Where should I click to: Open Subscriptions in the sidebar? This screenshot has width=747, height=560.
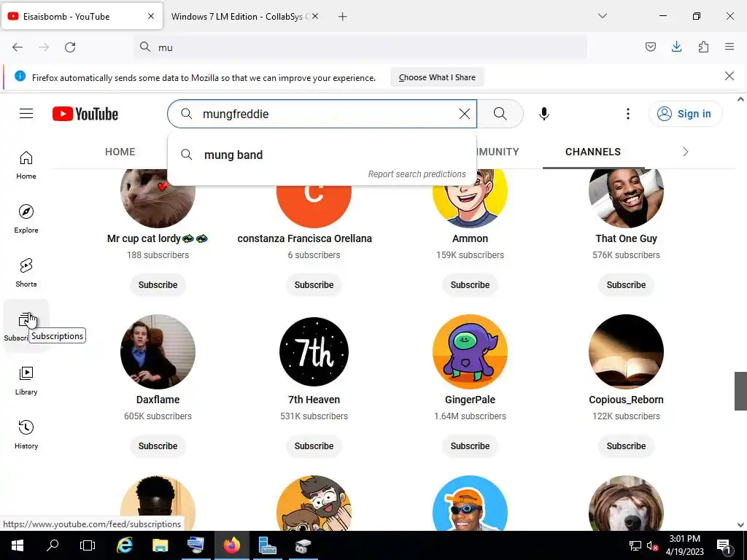[26, 326]
